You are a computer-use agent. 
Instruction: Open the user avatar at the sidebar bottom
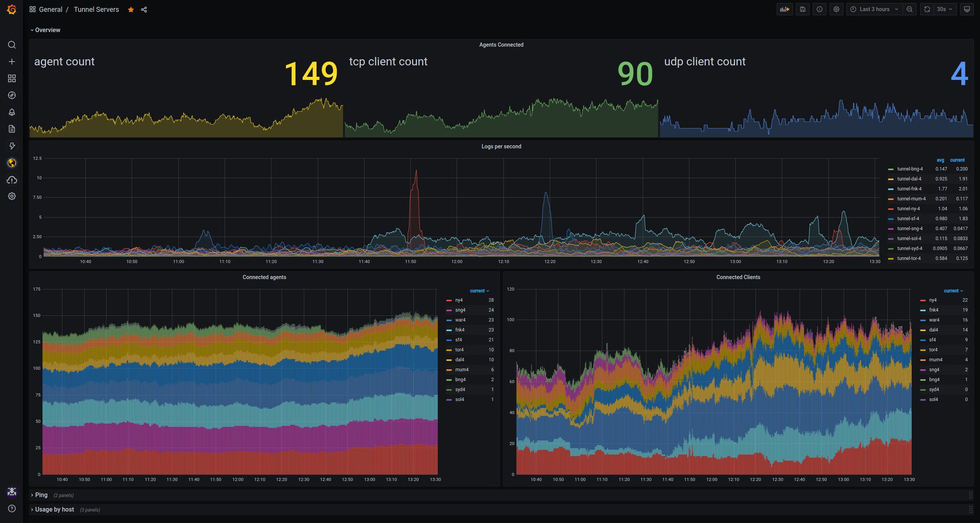click(x=12, y=491)
